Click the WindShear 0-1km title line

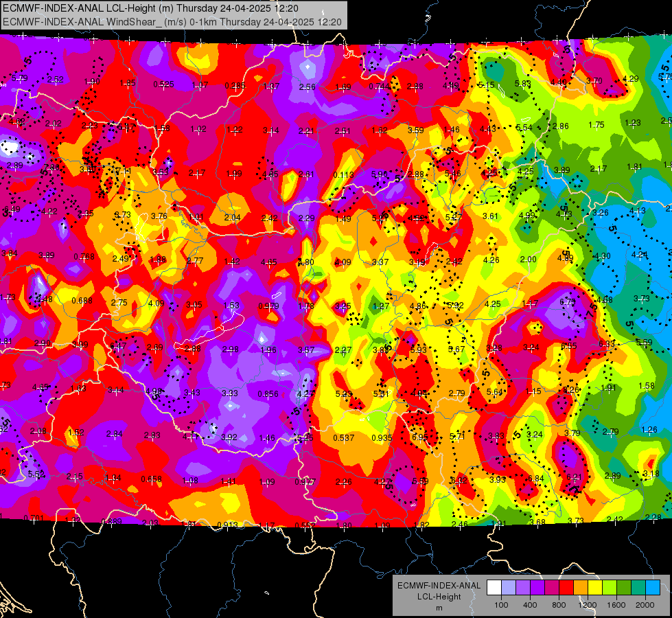pyautogui.click(x=172, y=22)
